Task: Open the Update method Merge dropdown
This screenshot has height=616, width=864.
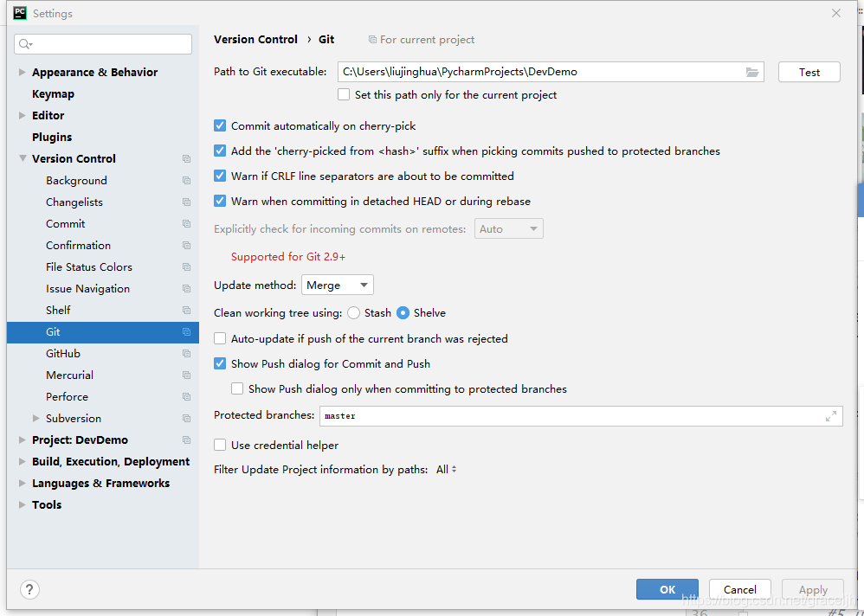Action: click(x=338, y=286)
